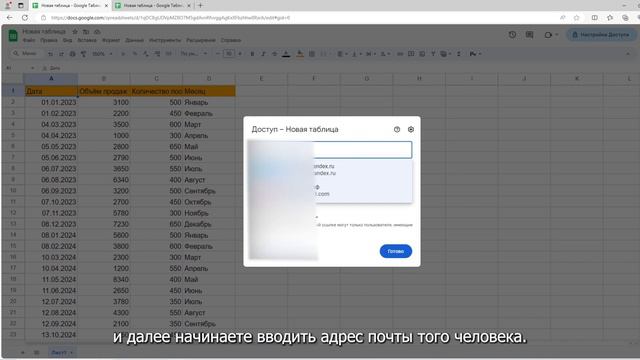The height and width of the screenshot is (360, 640).
Task: Switch to second Google Таблицы browser tab
Action: (x=153, y=6)
